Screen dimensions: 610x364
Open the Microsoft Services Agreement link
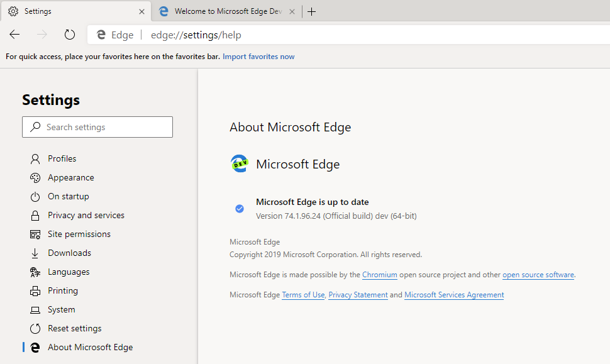[x=454, y=294]
